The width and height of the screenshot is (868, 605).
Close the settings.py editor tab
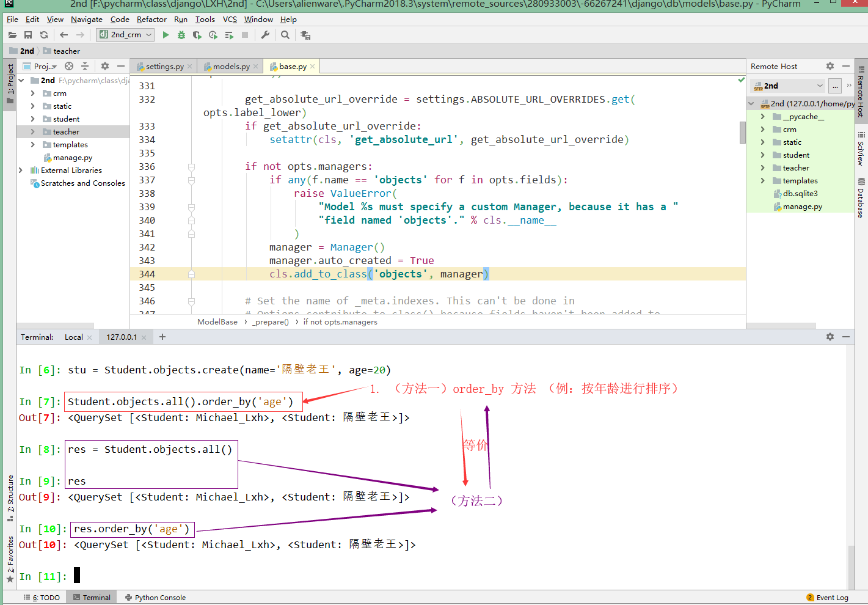coord(190,67)
